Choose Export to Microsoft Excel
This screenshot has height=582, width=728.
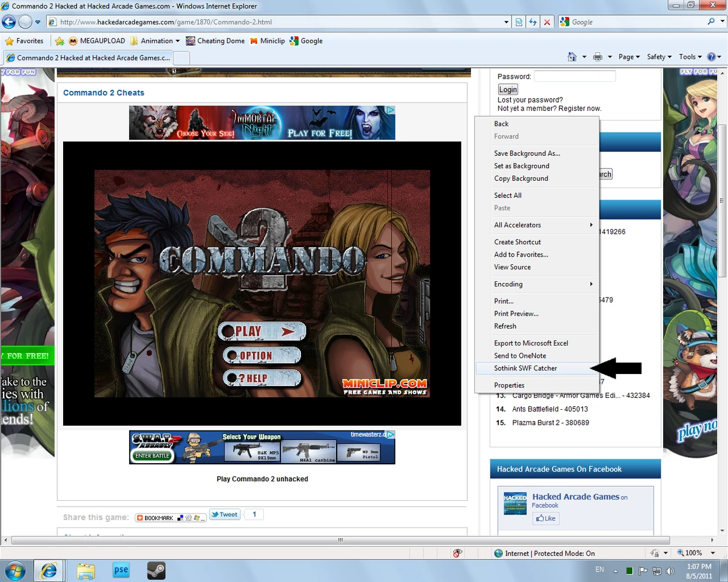tap(537, 343)
